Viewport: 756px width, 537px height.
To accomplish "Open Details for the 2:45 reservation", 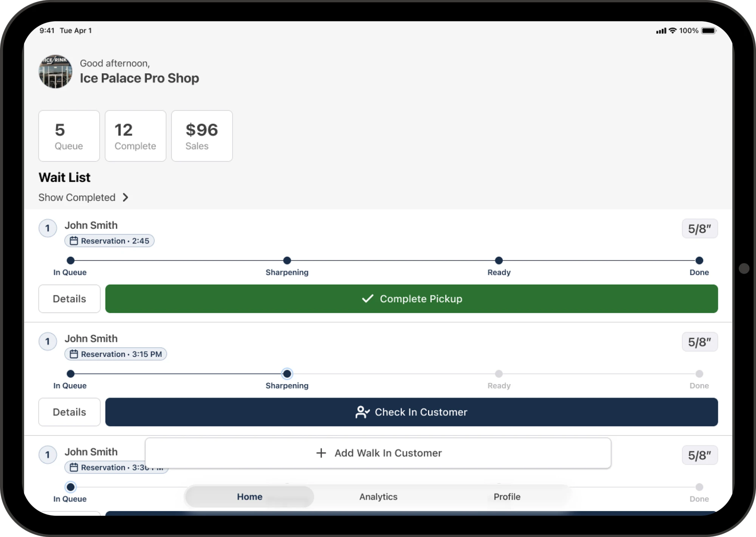I will (x=70, y=299).
